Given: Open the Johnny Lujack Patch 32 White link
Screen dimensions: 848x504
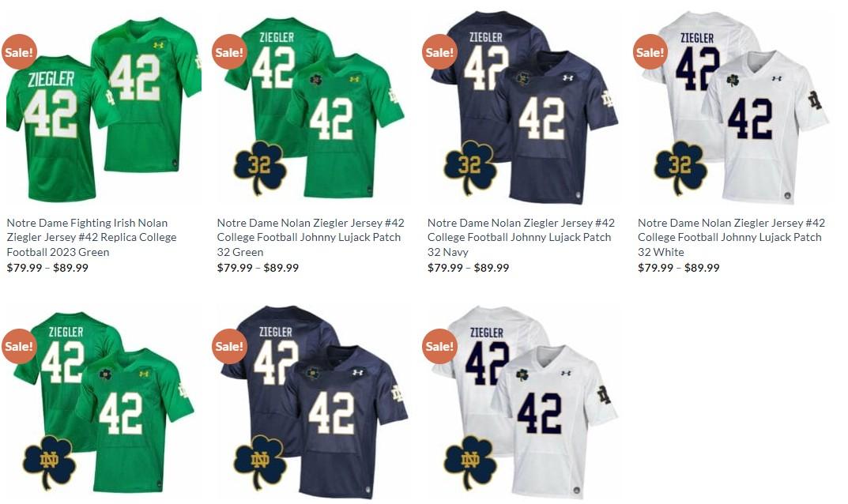Looking at the screenshot, I should point(731,238).
